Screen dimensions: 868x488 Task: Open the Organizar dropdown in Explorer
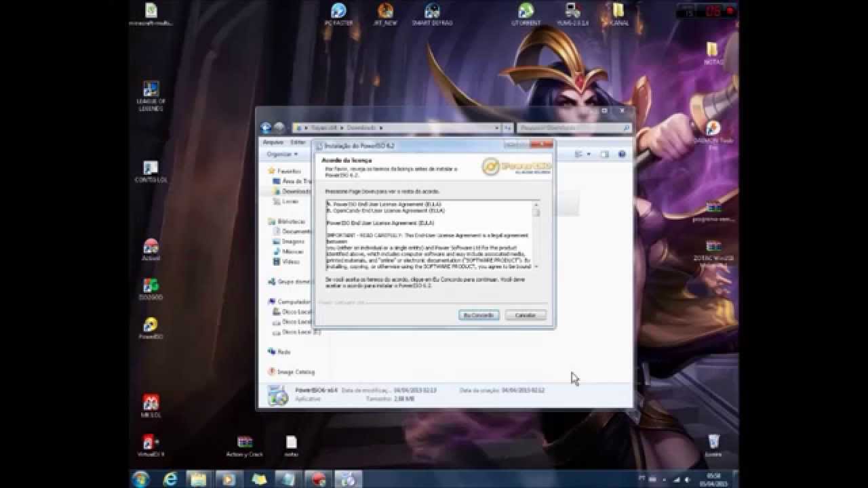tap(282, 155)
